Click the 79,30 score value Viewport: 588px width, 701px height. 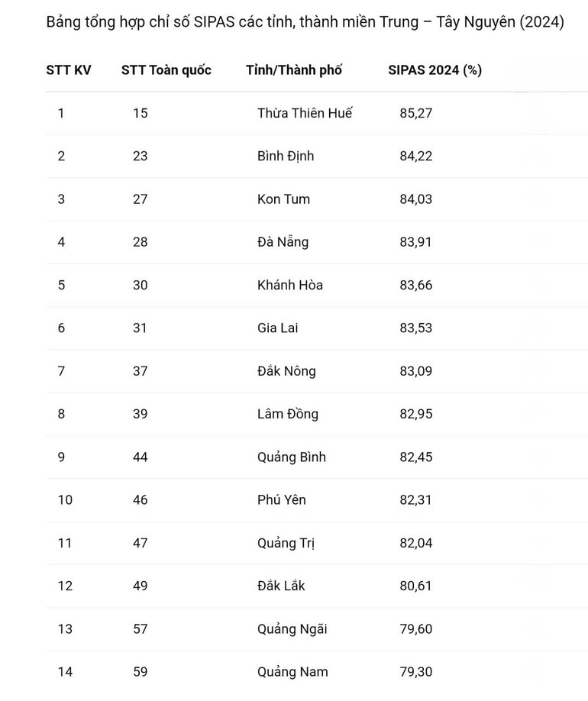point(415,672)
